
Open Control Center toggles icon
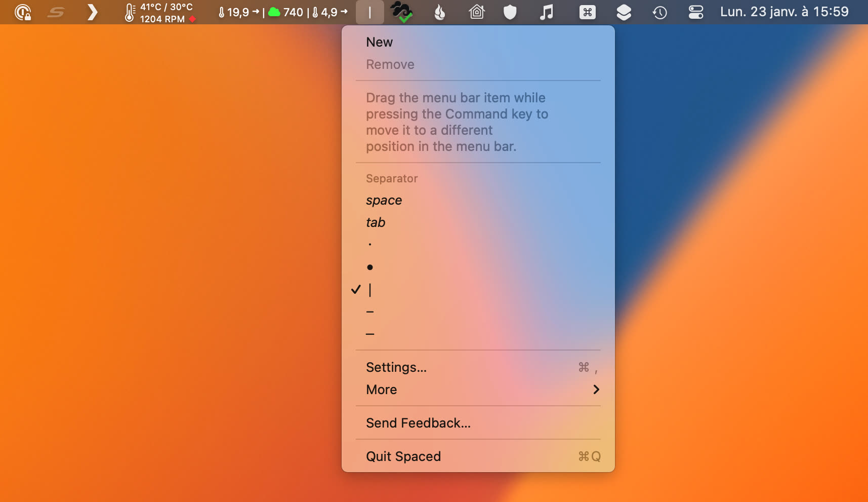[696, 12]
